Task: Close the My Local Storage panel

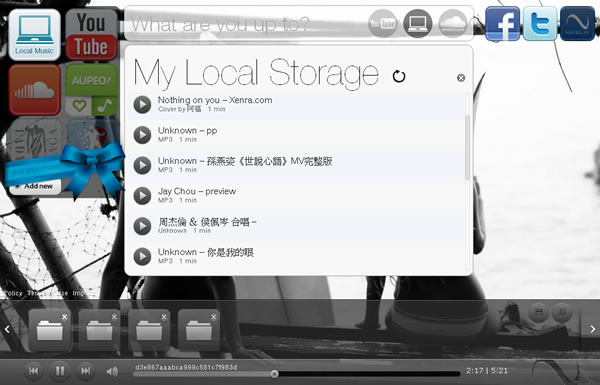Action: pyautogui.click(x=461, y=78)
